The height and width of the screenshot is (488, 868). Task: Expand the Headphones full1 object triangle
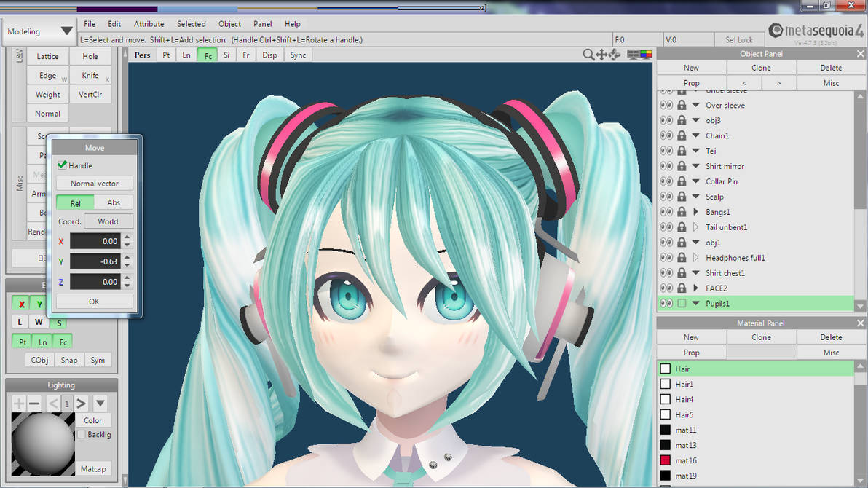pyautogui.click(x=696, y=257)
